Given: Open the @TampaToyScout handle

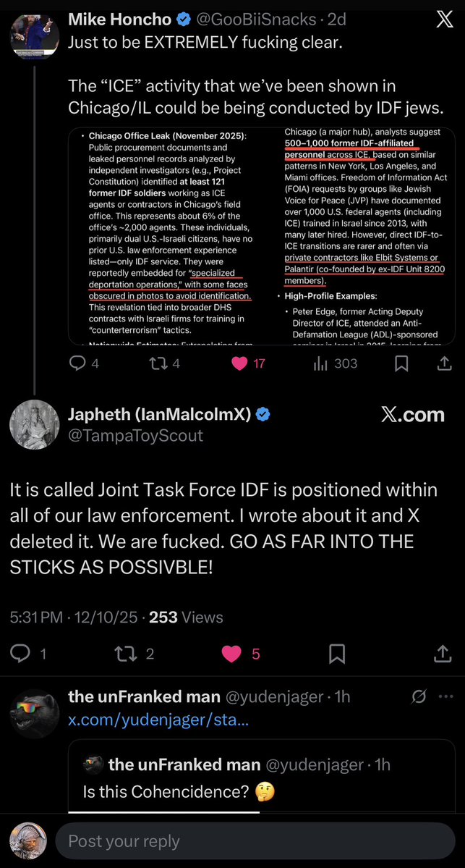Looking at the screenshot, I should (x=135, y=435).
